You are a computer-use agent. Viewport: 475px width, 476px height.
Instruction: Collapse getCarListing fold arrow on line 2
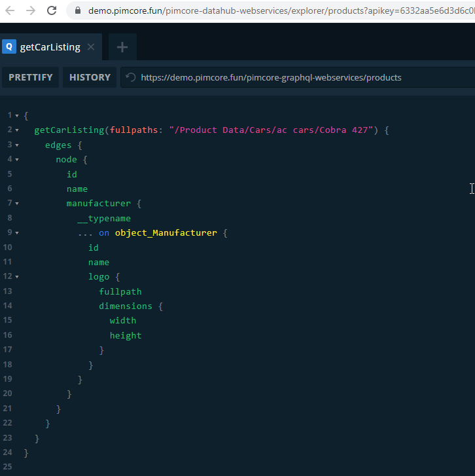(x=17, y=130)
